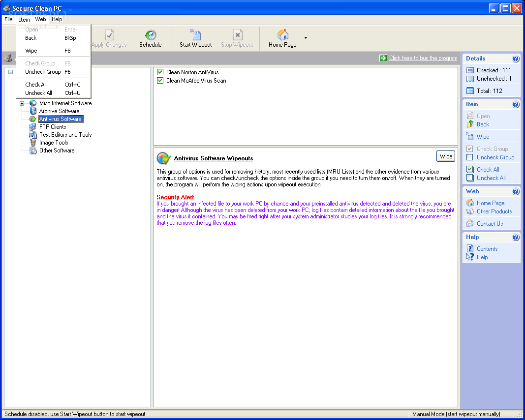Open the Web menu
Image resolution: width=525 pixels, height=420 pixels.
(x=40, y=19)
